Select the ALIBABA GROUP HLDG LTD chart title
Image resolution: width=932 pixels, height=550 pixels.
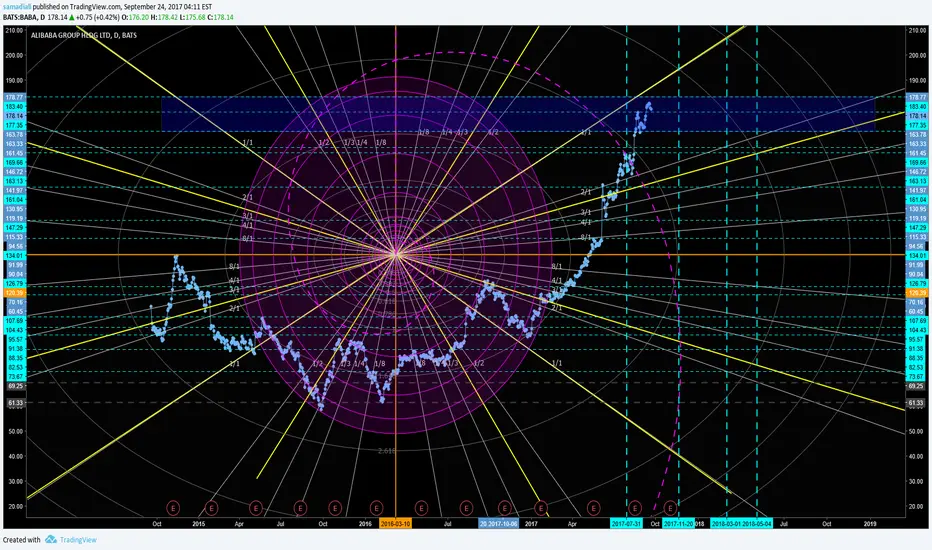[x=83, y=35]
